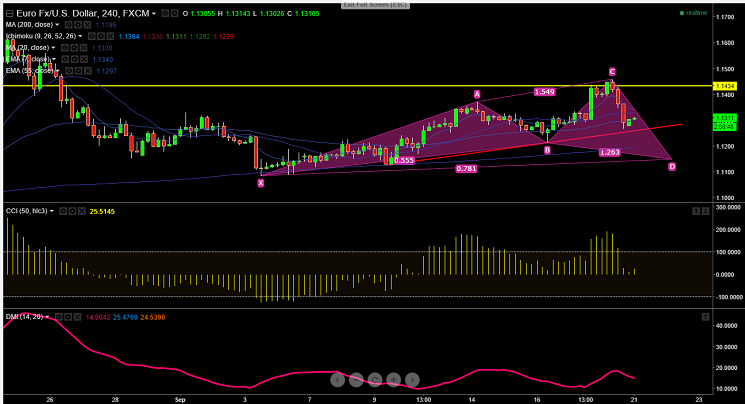The image size is (745, 404).
Task: Hide the Ichimoku indicator via eye icon
Action: point(92,36)
